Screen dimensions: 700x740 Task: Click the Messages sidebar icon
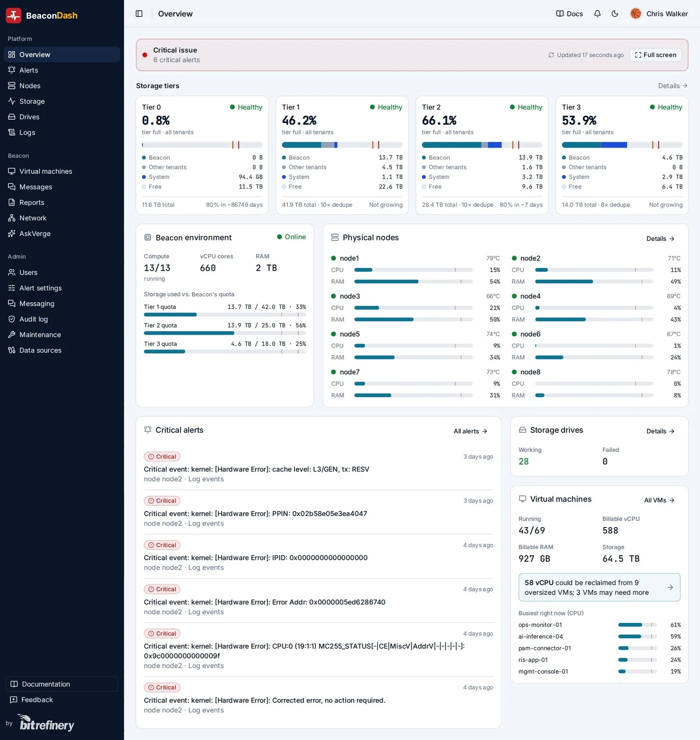click(12, 187)
